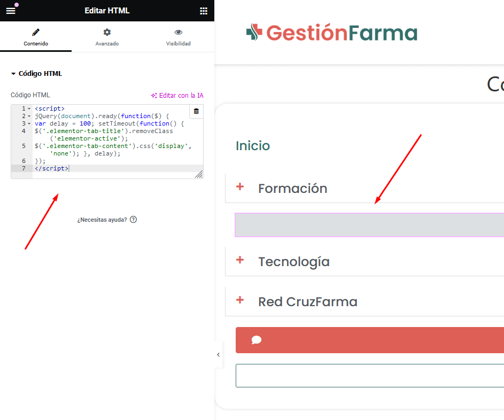
Task: Click the eye icon on Visibilidad
Action: (179, 32)
